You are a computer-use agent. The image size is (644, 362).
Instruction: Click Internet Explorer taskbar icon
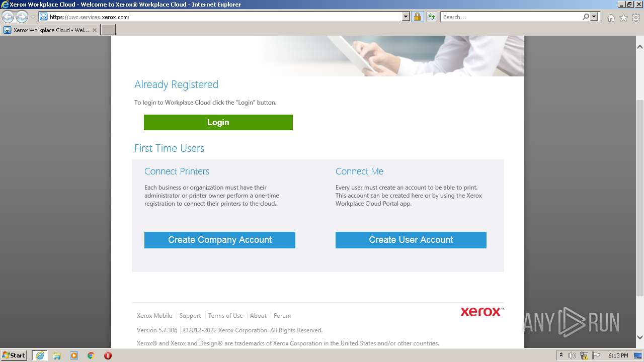tap(40, 355)
